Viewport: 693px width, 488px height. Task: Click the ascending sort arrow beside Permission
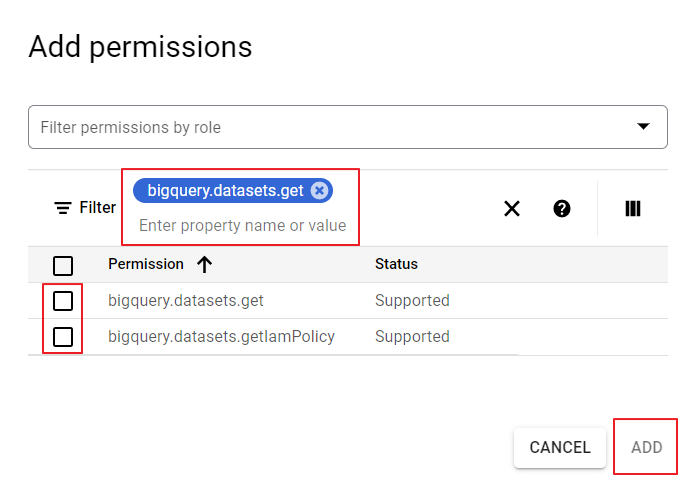pyautogui.click(x=205, y=265)
